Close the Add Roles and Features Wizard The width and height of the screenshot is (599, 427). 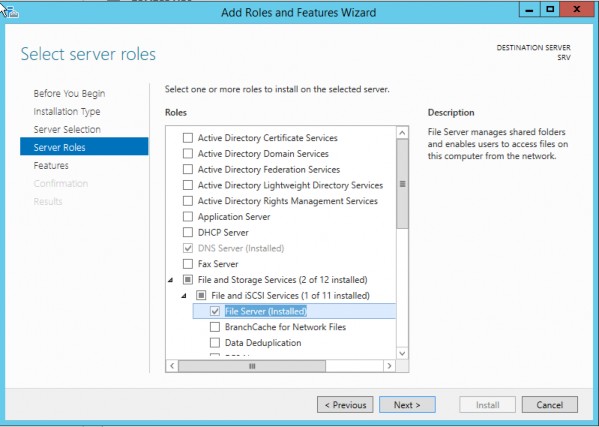(577, 10)
